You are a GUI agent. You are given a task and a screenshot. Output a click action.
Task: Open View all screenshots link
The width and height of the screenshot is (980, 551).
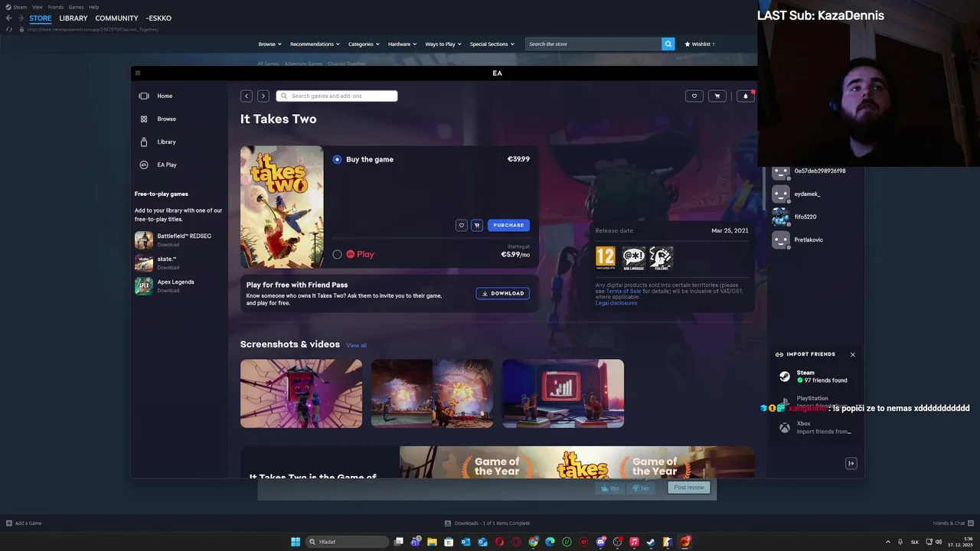(x=356, y=345)
